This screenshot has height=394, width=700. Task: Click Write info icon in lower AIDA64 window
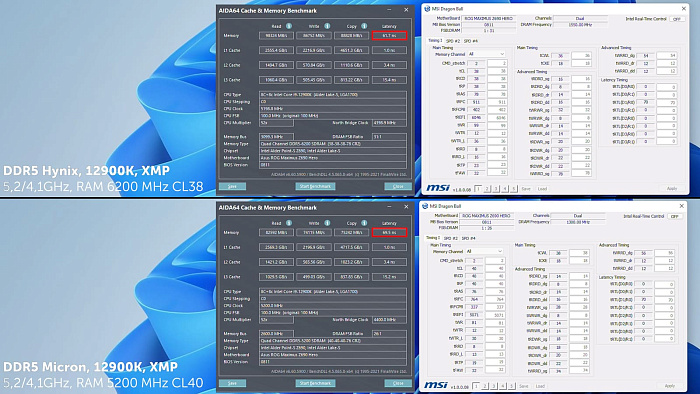click(327, 223)
